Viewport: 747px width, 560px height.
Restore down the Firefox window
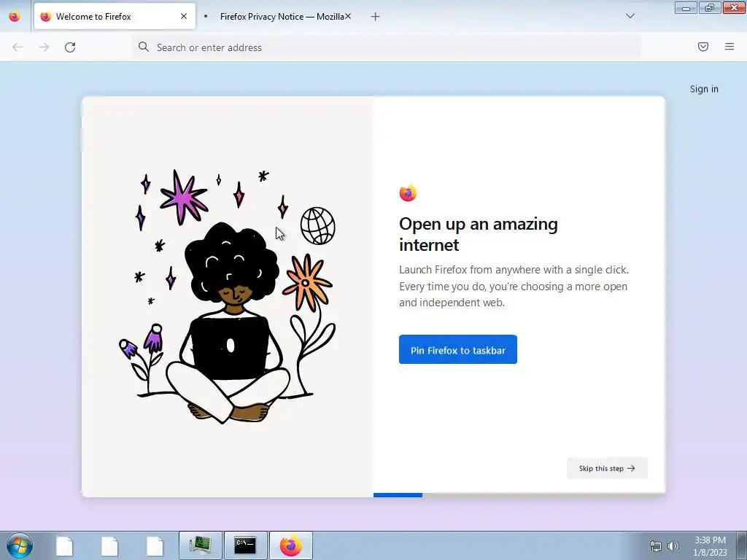pyautogui.click(x=710, y=7)
